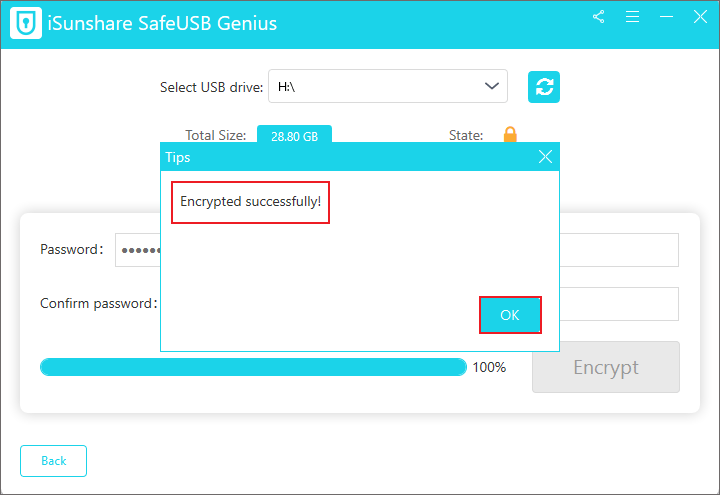Click the iSunshare shield logo icon
This screenshot has width=720, height=495.
[26, 22]
